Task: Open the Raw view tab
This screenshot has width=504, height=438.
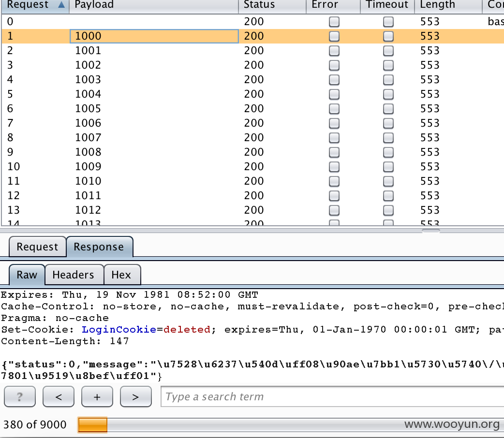Action: [x=27, y=275]
